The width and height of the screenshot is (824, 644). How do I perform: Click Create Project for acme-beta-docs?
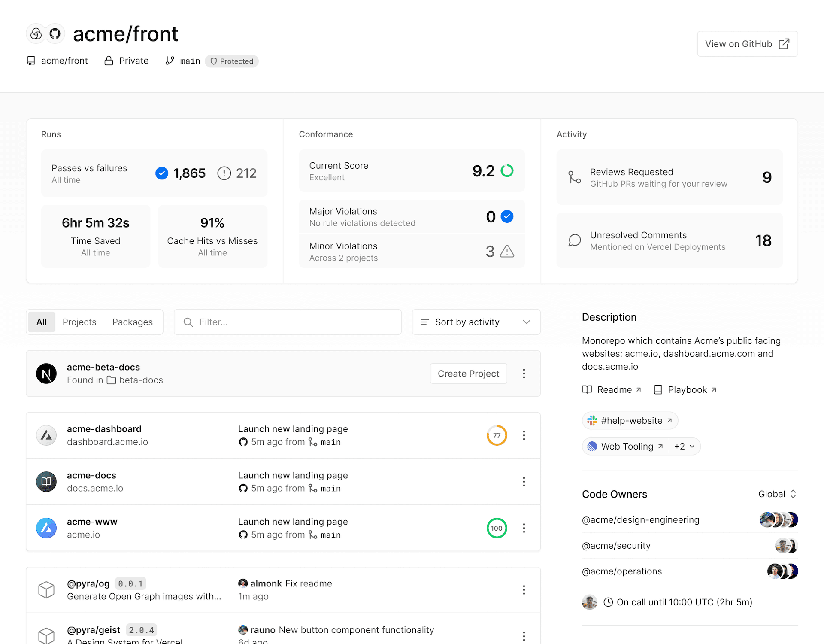pos(468,374)
